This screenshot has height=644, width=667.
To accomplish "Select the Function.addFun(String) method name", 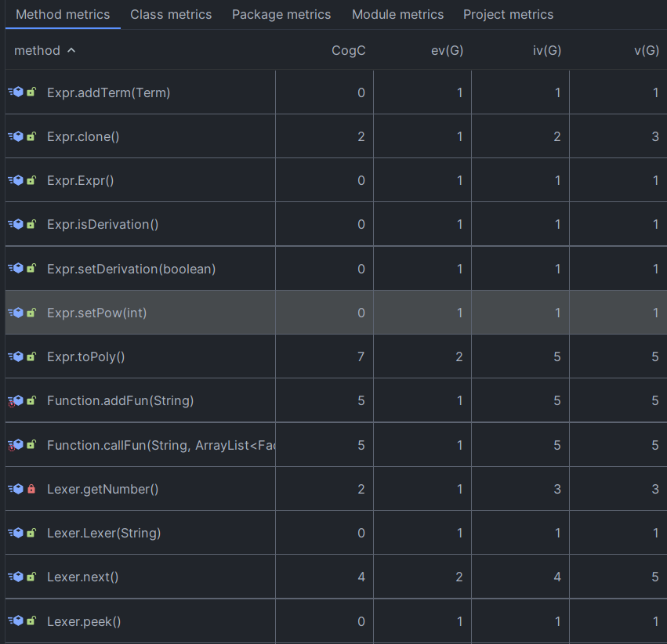I will 121,400.
